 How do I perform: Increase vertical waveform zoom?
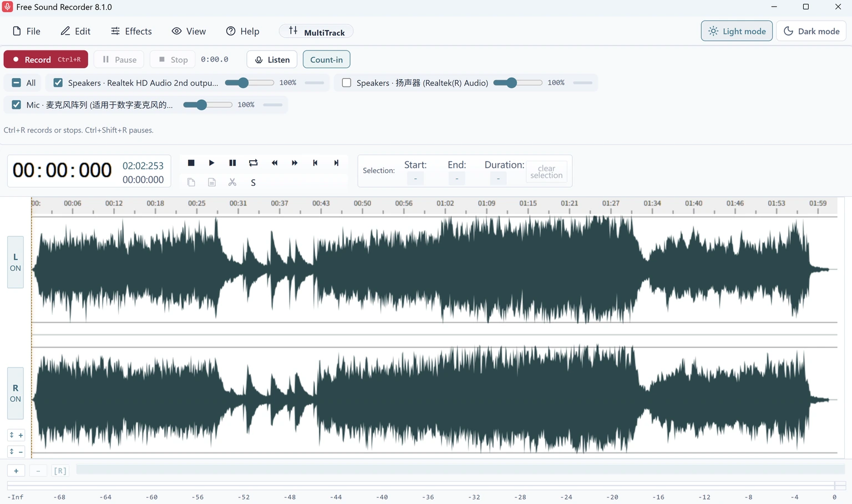(16, 435)
